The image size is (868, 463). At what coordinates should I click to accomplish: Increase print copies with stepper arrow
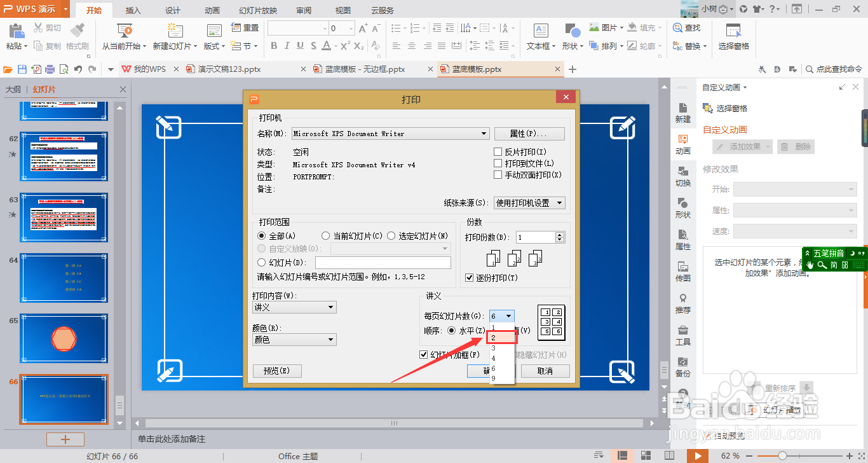560,235
